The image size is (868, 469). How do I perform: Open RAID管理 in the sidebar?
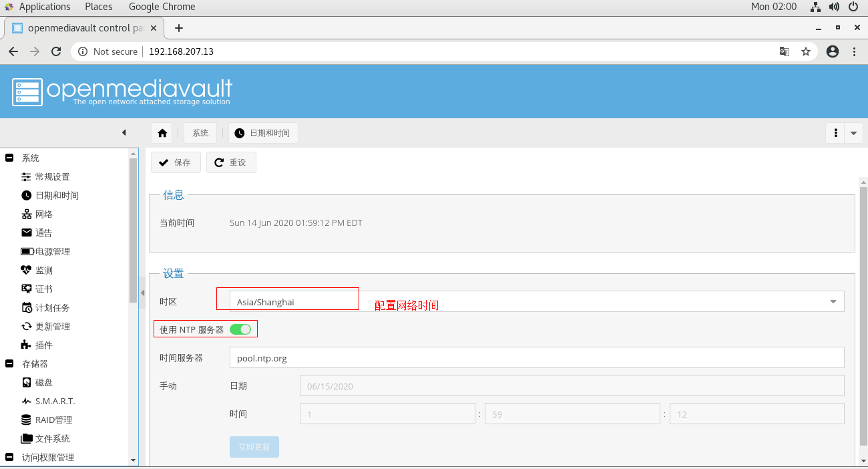(x=53, y=420)
